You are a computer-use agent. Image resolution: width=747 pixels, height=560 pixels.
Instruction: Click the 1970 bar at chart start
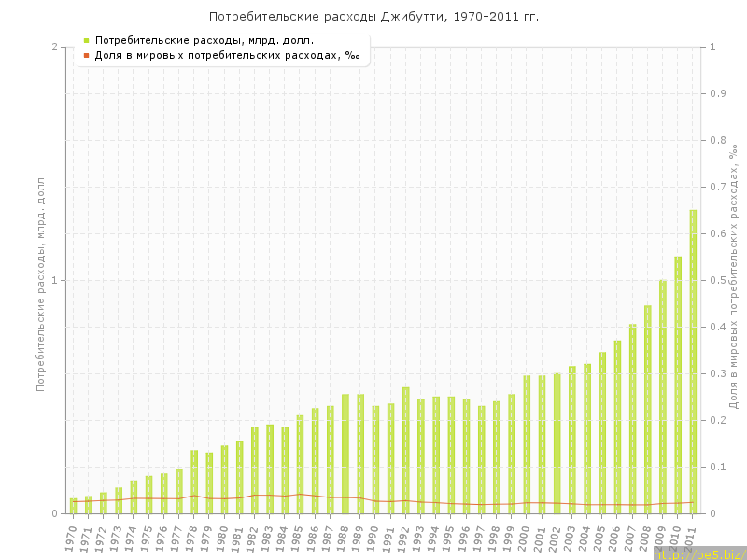(73, 506)
